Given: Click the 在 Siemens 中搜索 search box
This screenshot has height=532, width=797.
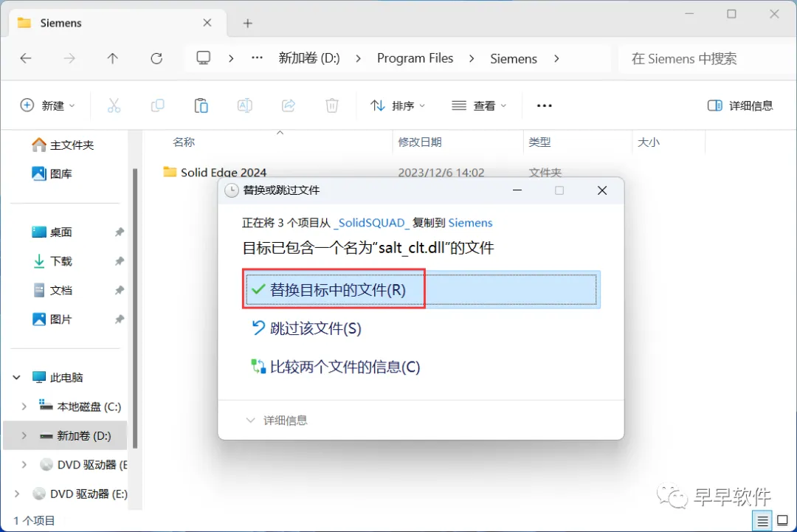Looking at the screenshot, I should (706, 58).
